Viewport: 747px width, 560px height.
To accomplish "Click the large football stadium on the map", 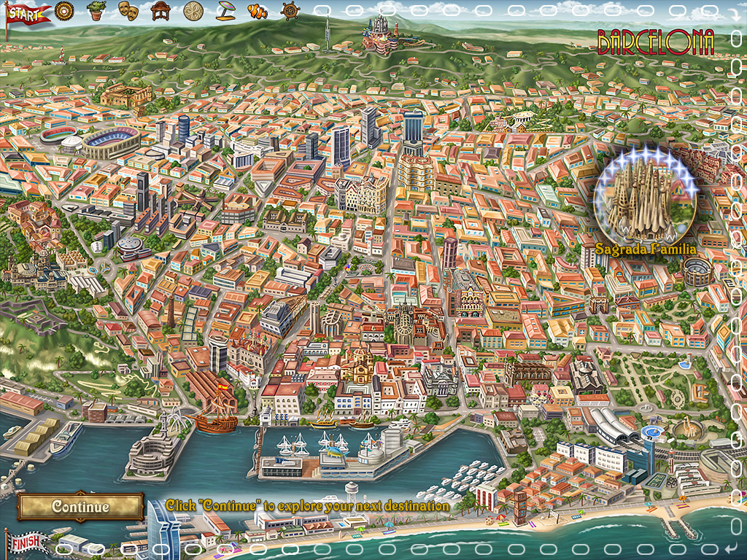I will pos(110,141).
